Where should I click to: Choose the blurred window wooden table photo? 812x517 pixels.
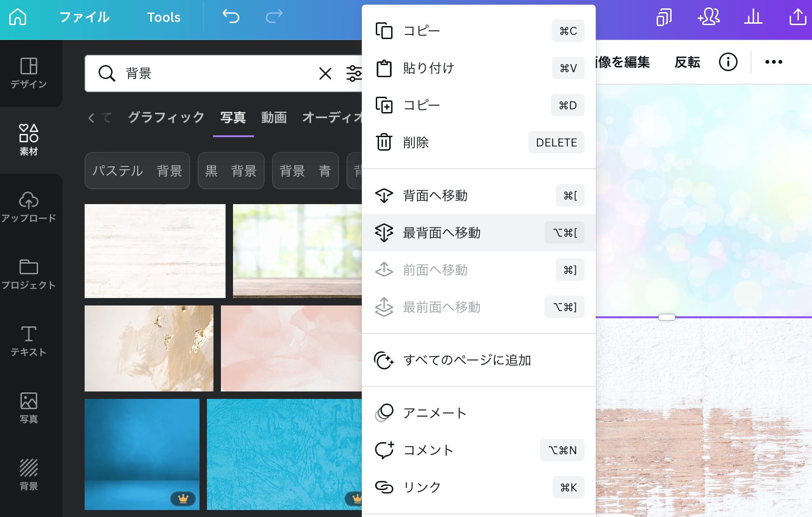coord(297,251)
